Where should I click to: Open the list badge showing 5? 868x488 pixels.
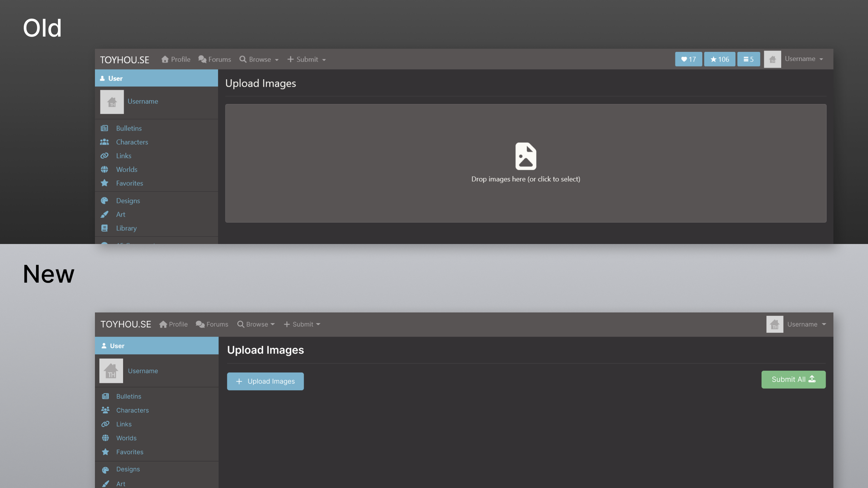click(x=748, y=59)
